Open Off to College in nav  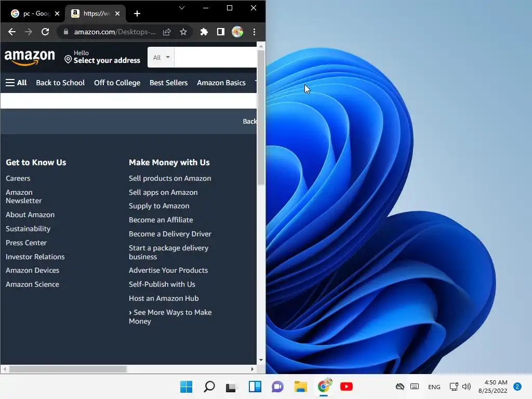click(117, 83)
